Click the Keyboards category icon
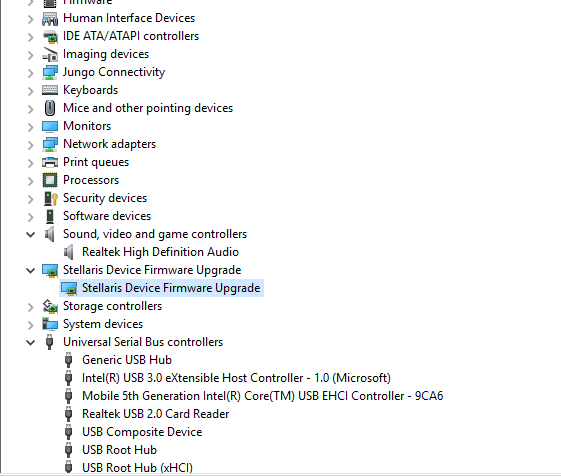Viewport: 561px width, 476px height. [x=50, y=90]
